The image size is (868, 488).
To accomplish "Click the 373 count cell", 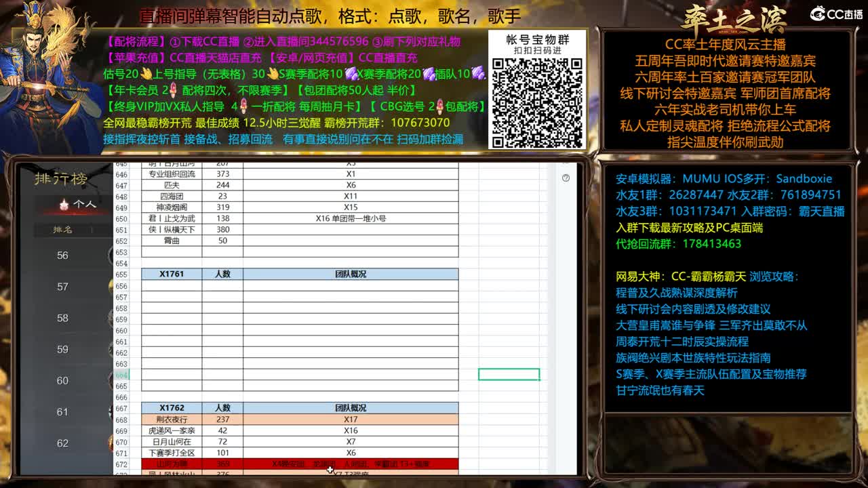I will click(x=222, y=174).
